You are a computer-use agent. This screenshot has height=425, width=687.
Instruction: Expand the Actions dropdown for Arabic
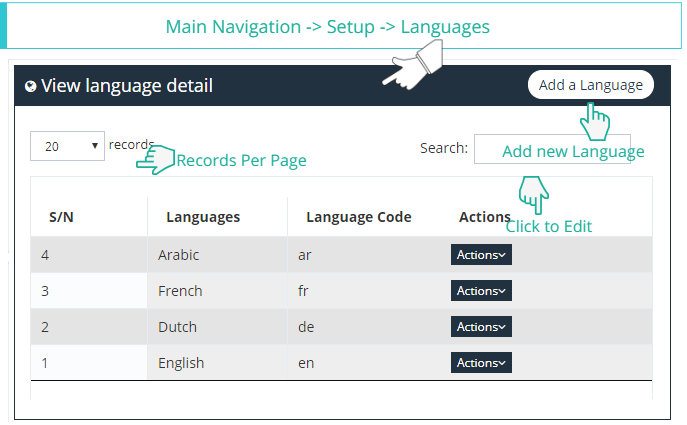pos(481,255)
